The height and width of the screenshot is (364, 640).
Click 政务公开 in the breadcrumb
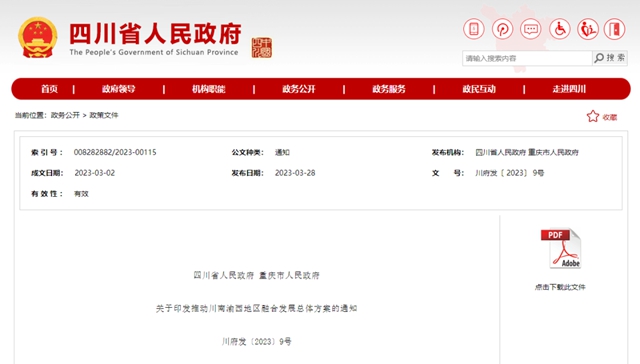(x=65, y=115)
